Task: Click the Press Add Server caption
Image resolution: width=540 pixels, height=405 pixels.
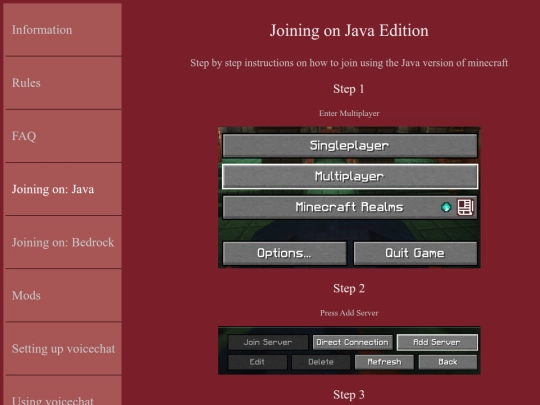Action: click(x=349, y=313)
